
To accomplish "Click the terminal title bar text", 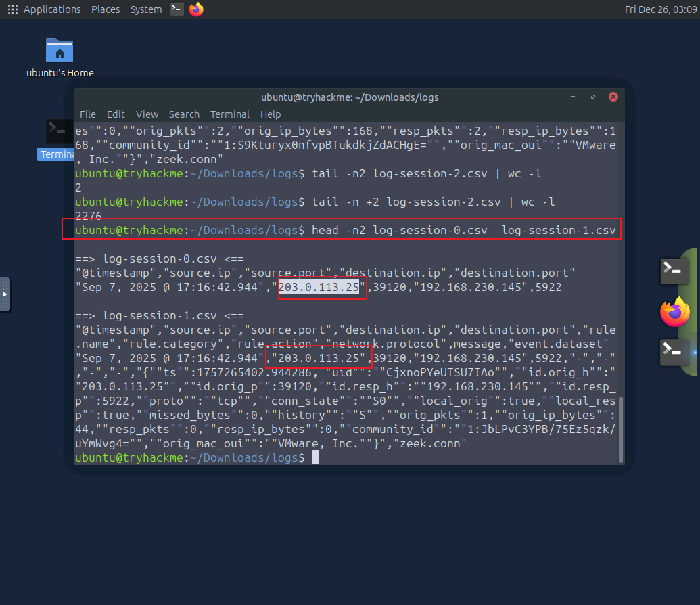I will (350, 97).
